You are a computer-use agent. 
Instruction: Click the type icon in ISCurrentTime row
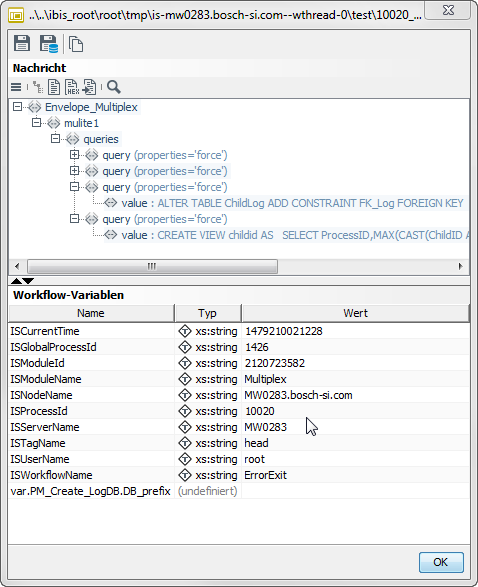point(185,331)
